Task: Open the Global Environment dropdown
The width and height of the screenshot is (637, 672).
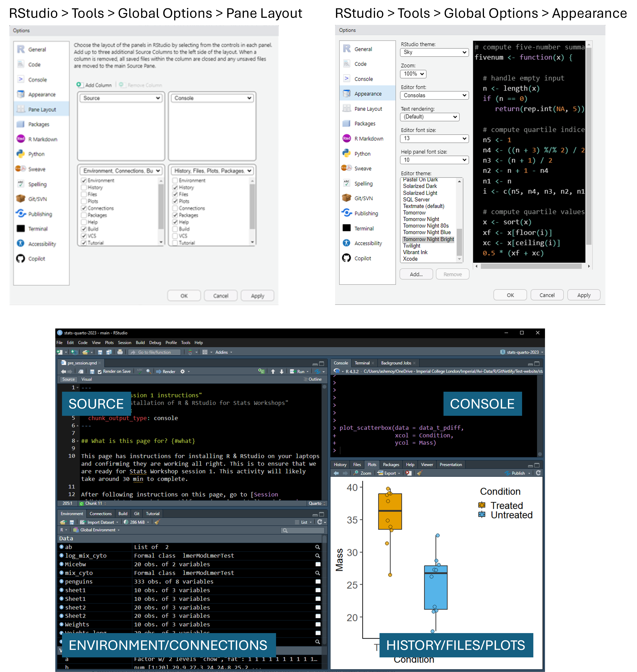Action: [97, 530]
